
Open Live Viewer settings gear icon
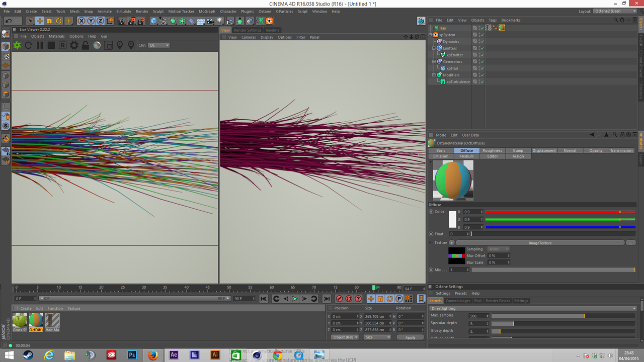(x=74, y=45)
